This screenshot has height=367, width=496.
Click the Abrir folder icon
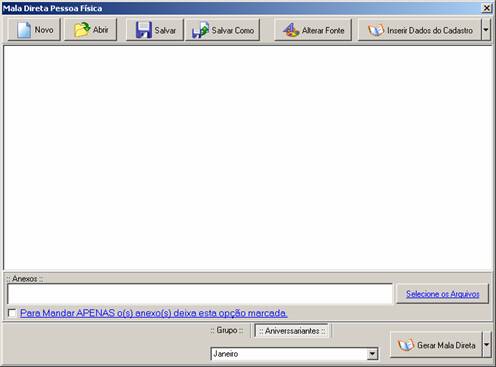click(82, 30)
